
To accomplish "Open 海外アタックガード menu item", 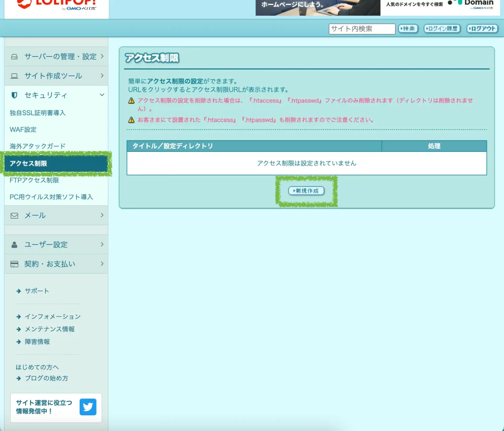I will click(x=37, y=146).
